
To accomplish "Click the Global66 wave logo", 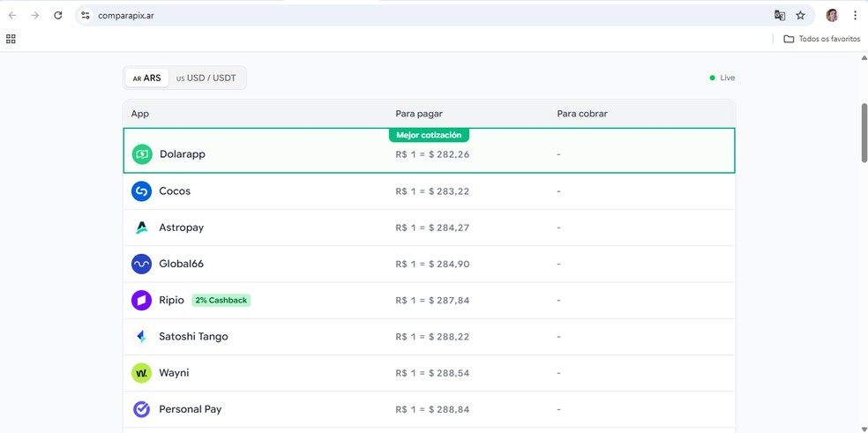I will 141,264.
